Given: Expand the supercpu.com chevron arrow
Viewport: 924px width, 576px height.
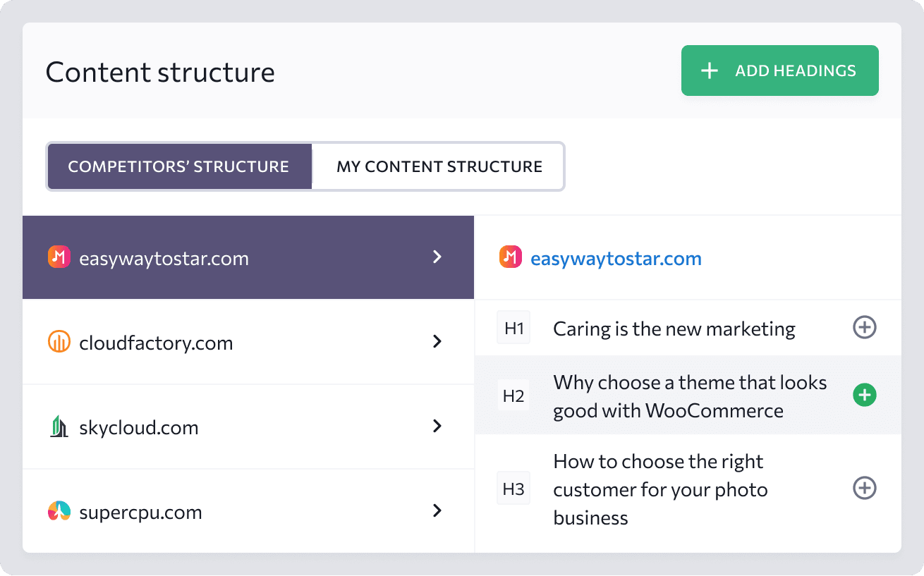Looking at the screenshot, I should (437, 511).
